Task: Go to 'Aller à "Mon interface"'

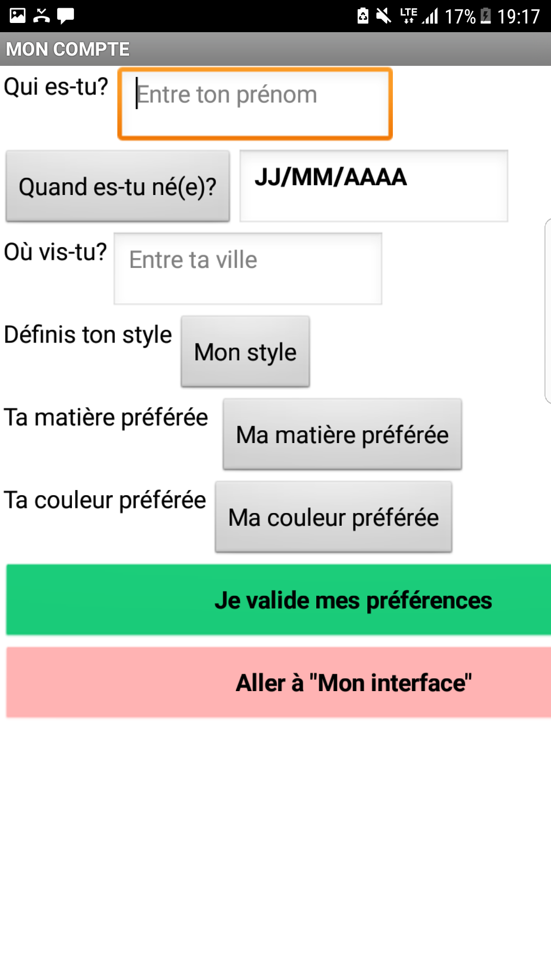Action: coord(279,682)
